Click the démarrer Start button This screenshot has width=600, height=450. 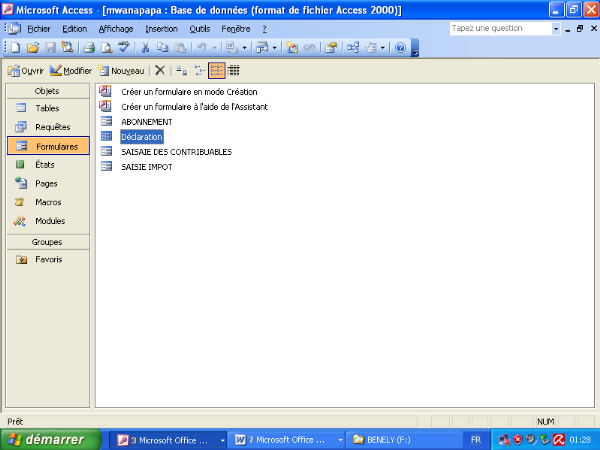(51, 439)
